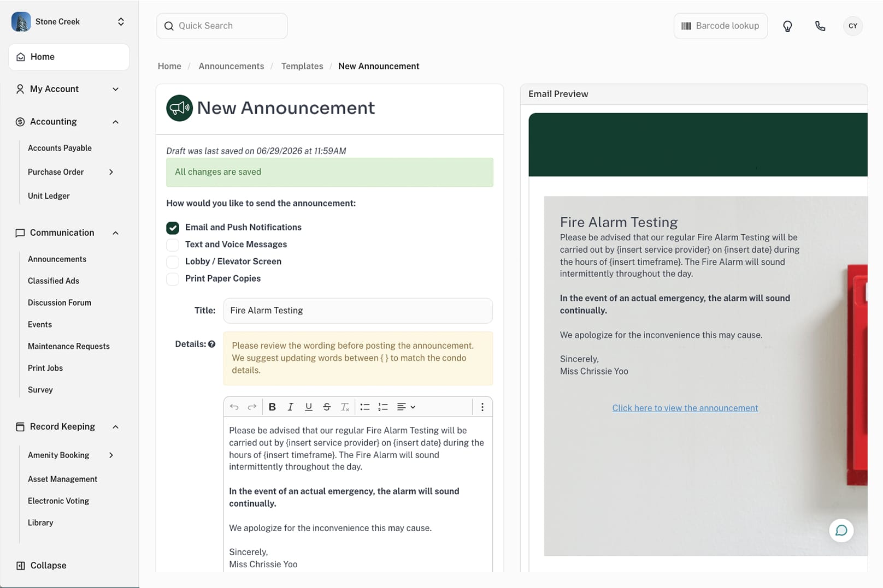Clear text formatting in the editor
The height and width of the screenshot is (588, 883).
[345, 407]
